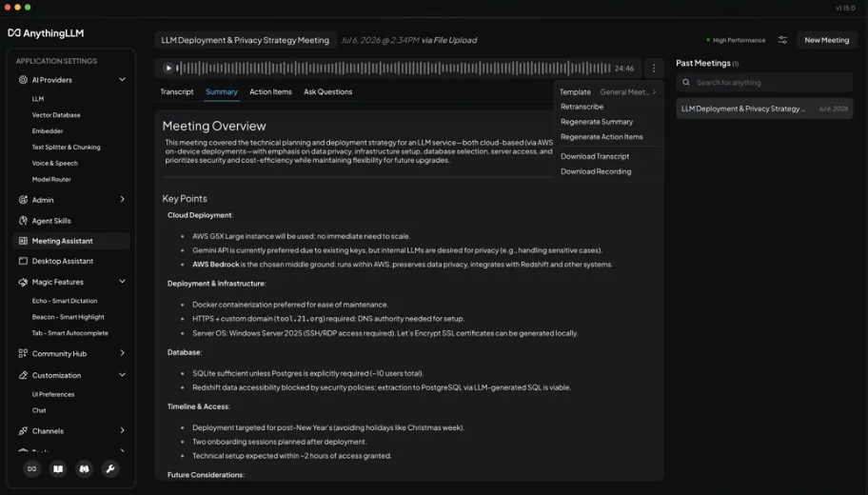Click the Community Hub icon

coord(23,353)
